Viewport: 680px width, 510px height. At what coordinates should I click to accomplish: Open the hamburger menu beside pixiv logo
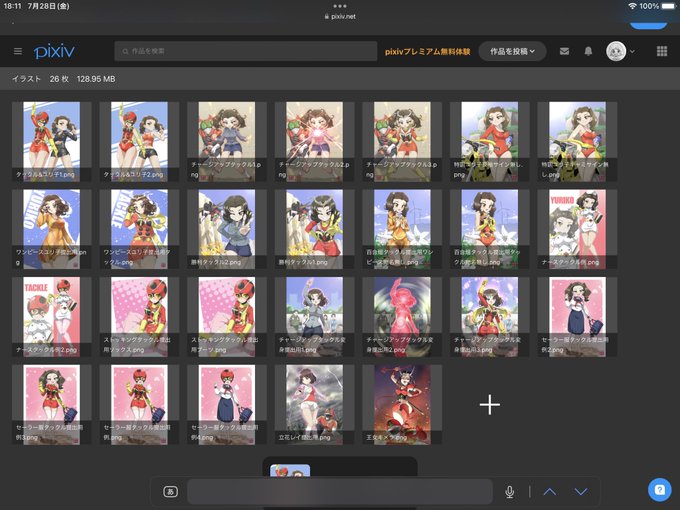18,51
